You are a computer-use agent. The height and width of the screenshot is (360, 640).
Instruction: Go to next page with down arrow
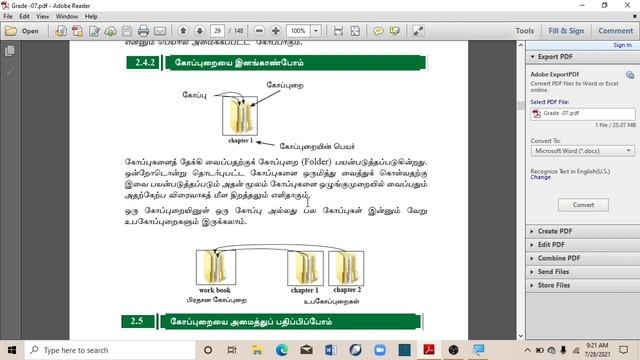[200, 31]
